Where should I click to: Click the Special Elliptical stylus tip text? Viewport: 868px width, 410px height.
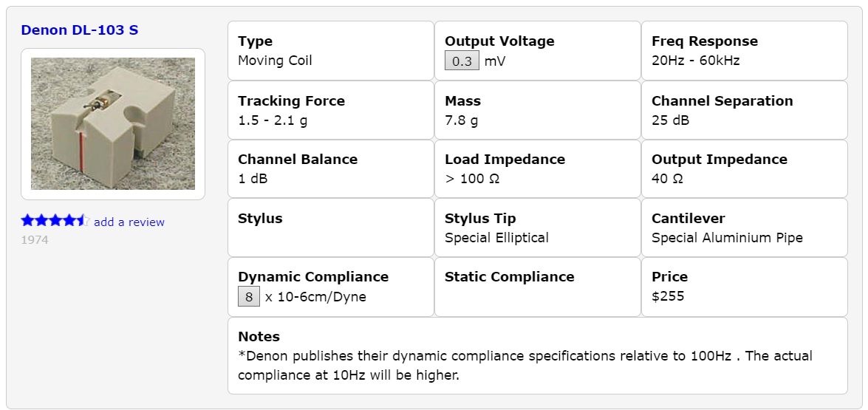496,238
